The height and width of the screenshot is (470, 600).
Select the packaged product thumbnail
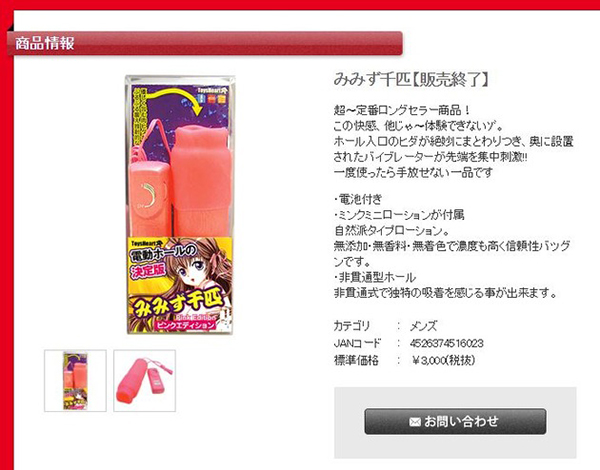(x=75, y=381)
